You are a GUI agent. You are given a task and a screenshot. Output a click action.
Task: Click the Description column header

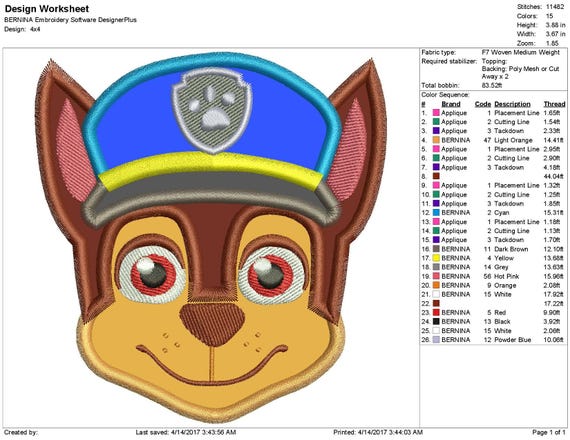(x=512, y=104)
